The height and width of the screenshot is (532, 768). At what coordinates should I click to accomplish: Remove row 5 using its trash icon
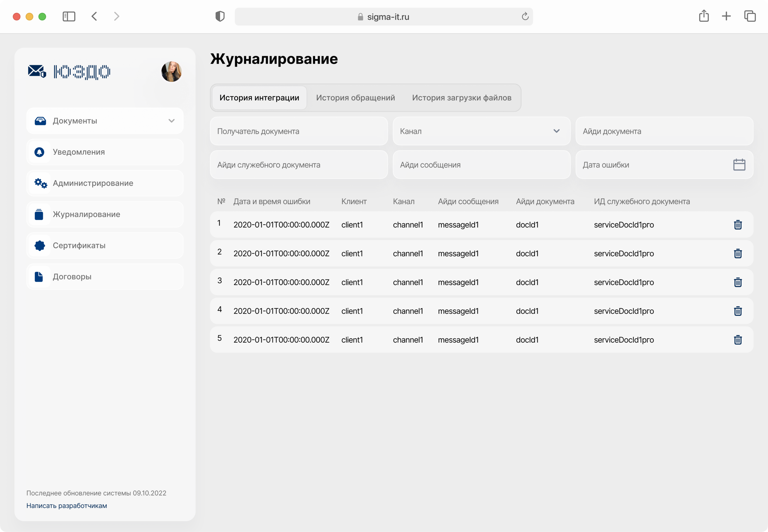point(738,340)
